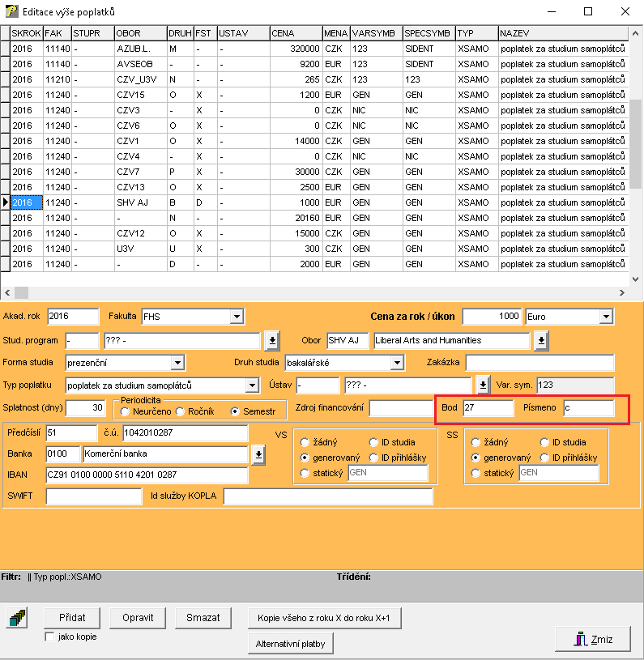
Task: Expand the Fakulta dropdown
Action: click(237, 317)
